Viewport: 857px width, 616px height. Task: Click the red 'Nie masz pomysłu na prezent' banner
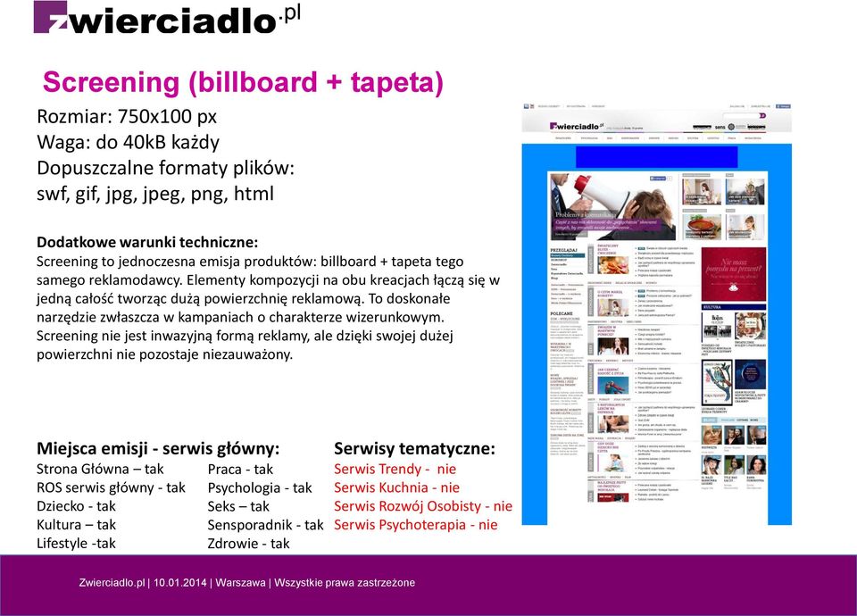pos(734,274)
